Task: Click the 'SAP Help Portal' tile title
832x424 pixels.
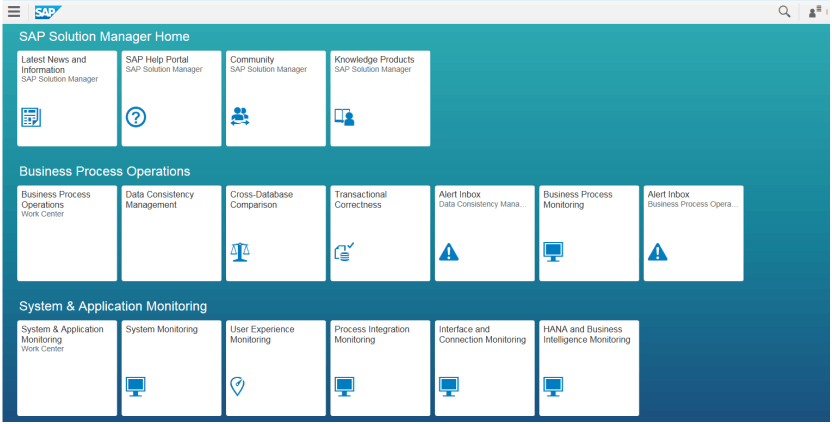Action: tap(157, 59)
